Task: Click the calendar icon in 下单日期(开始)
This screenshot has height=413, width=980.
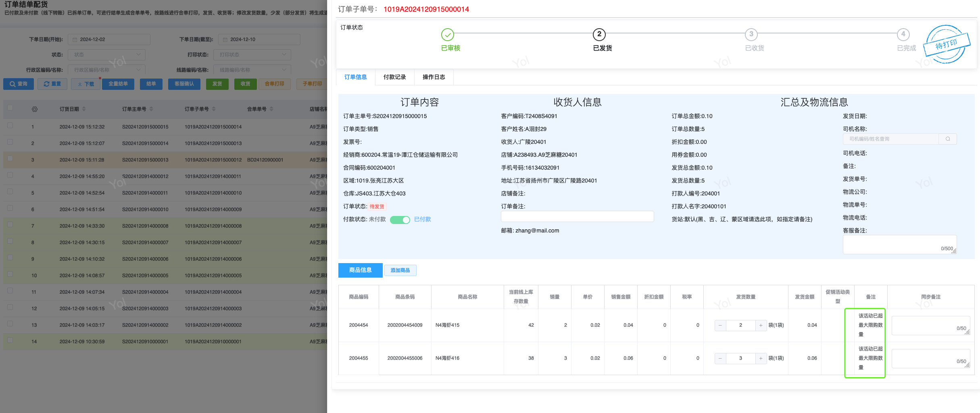Action: pyautogui.click(x=75, y=39)
